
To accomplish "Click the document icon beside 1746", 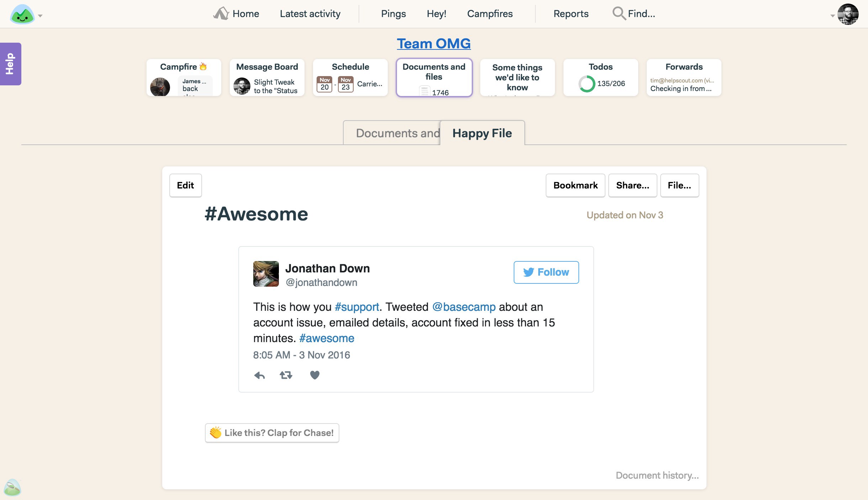I will [424, 91].
